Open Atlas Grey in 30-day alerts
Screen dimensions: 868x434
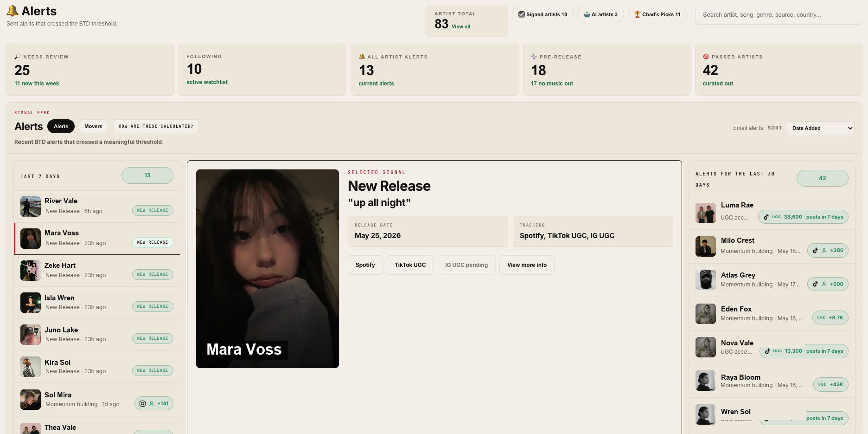click(772, 280)
